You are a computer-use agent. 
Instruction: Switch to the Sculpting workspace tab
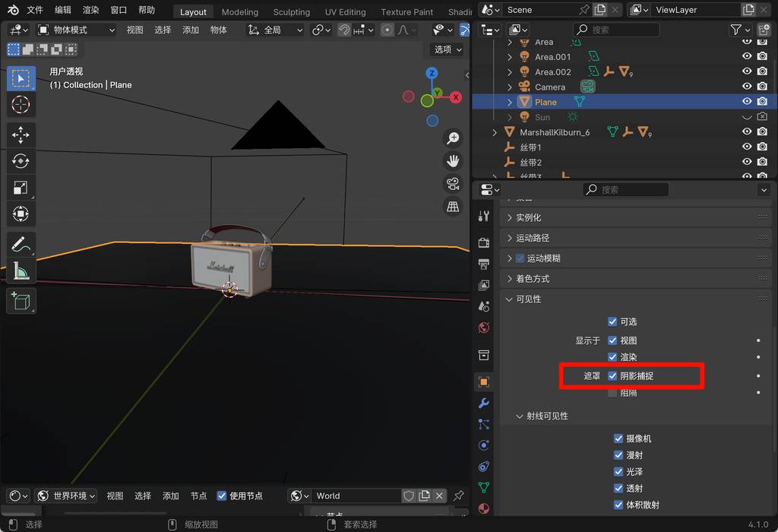291,11
